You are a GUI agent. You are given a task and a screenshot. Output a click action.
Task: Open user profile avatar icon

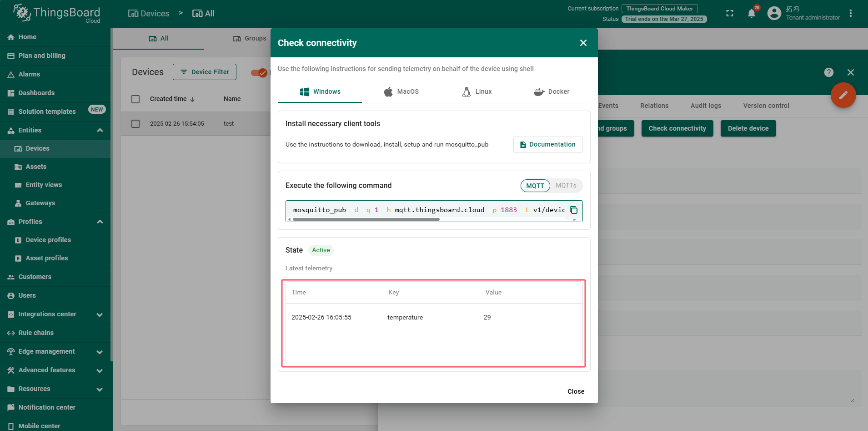pos(774,13)
